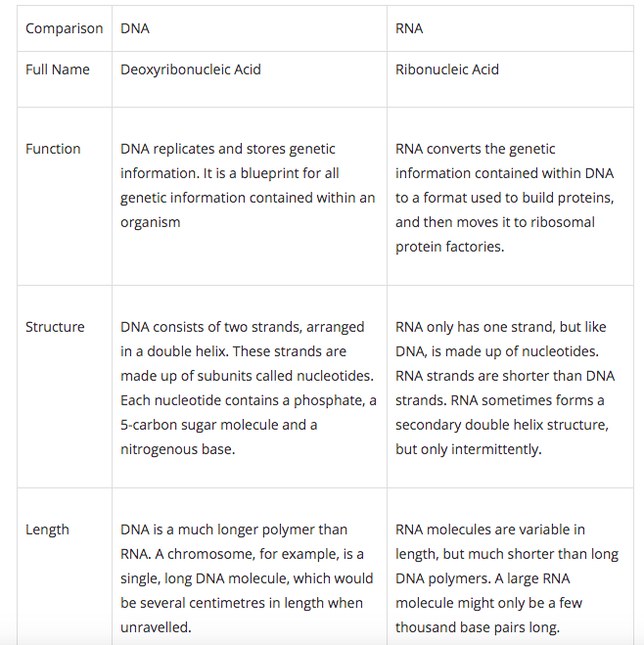Click the "Deoxyribonucleic Acid" cell text
Image resolution: width=644 pixels, height=645 pixels.
191,69
